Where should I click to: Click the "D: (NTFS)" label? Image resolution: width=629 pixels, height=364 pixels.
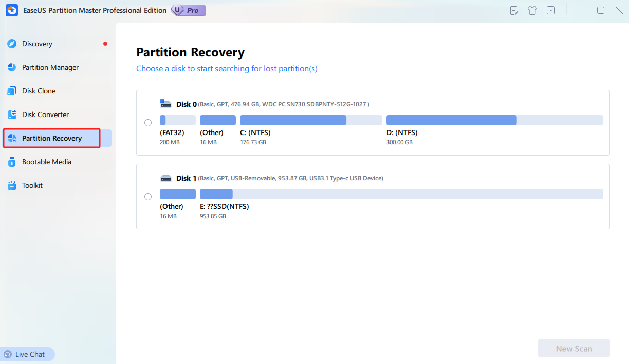pyautogui.click(x=402, y=132)
